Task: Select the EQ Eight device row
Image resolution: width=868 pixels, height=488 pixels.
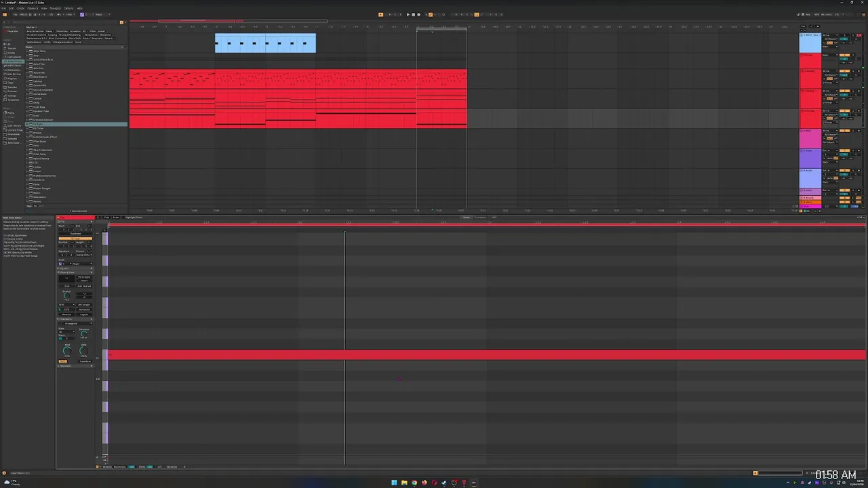Action: [x=77, y=124]
